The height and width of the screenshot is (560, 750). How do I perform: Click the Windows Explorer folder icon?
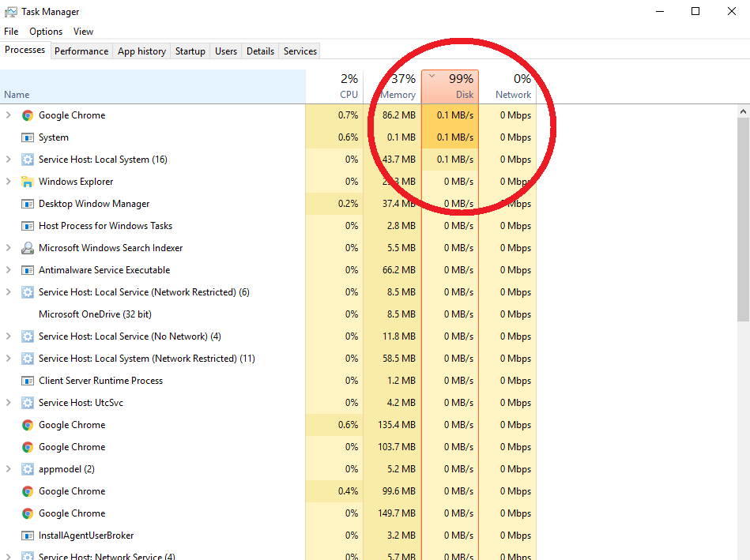tap(27, 182)
